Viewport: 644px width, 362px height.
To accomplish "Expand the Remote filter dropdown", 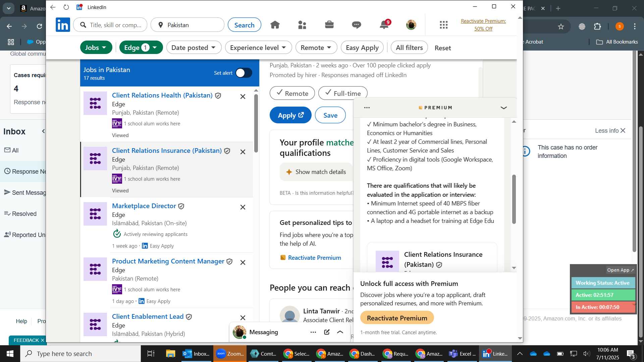I will pyautogui.click(x=316, y=48).
